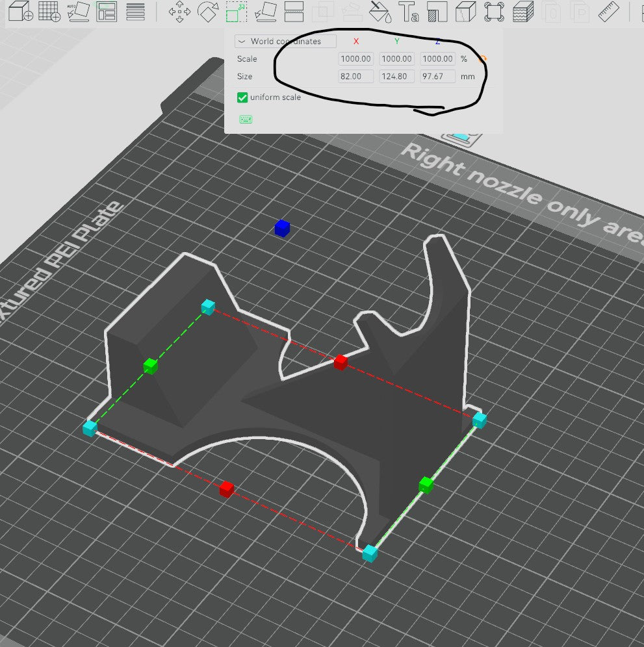
Task: Click the cyan corner handle at far right
Action: click(x=480, y=420)
